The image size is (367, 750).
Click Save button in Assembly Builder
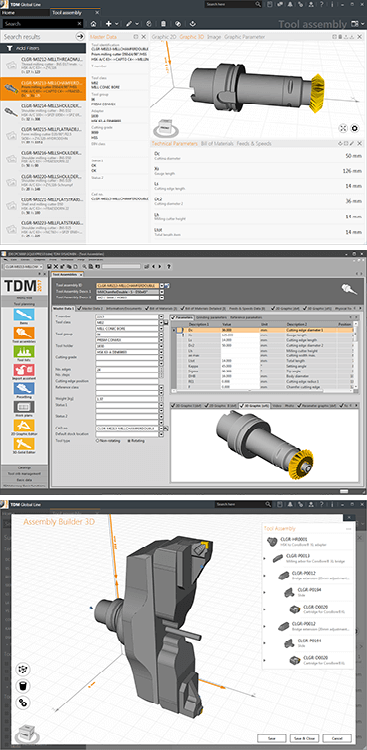coord(272,738)
